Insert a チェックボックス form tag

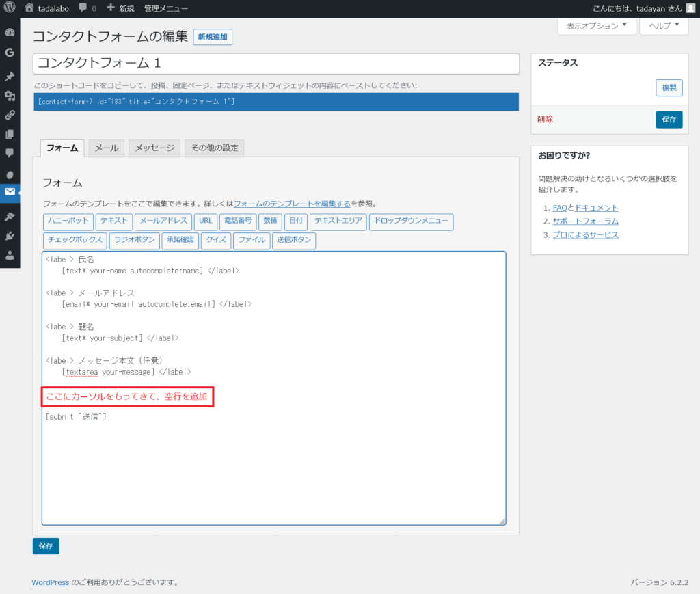pos(74,241)
